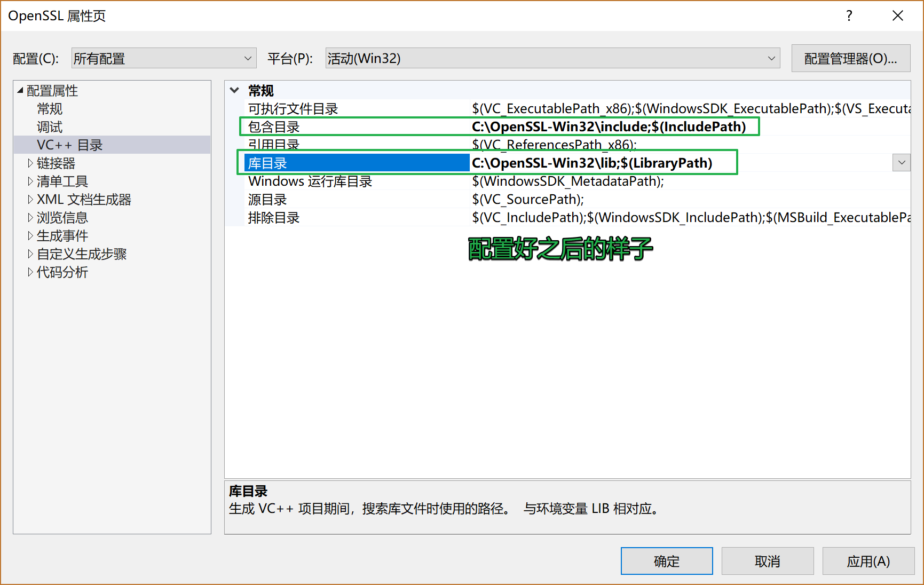Click the help question mark icon
Viewport: 924px width, 585px height.
click(x=849, y=16)
